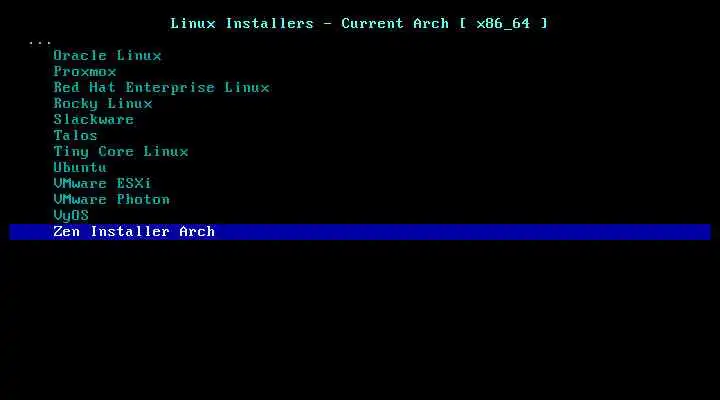The width and height of the screenshot is (720, 400).
Task: Click the Linux Installers title header
Action: click(x=242, y=23)
